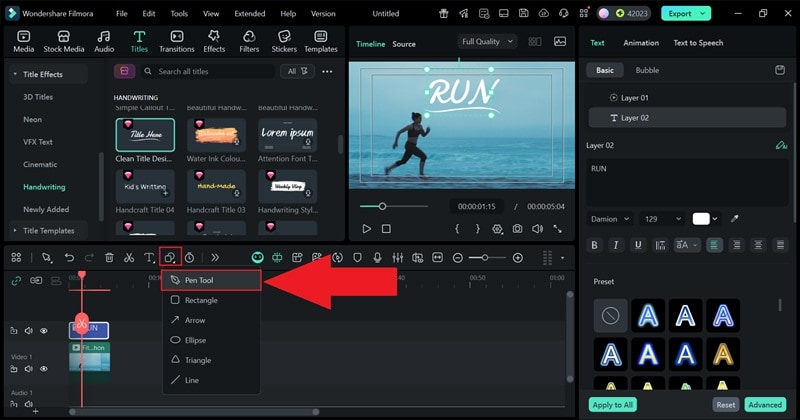Click the Advanced button

[x=765, y=405]
